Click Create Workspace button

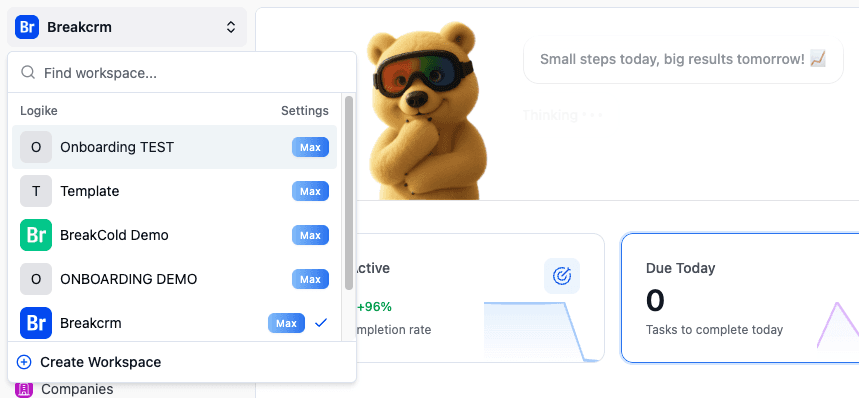[x=182, y=362]
